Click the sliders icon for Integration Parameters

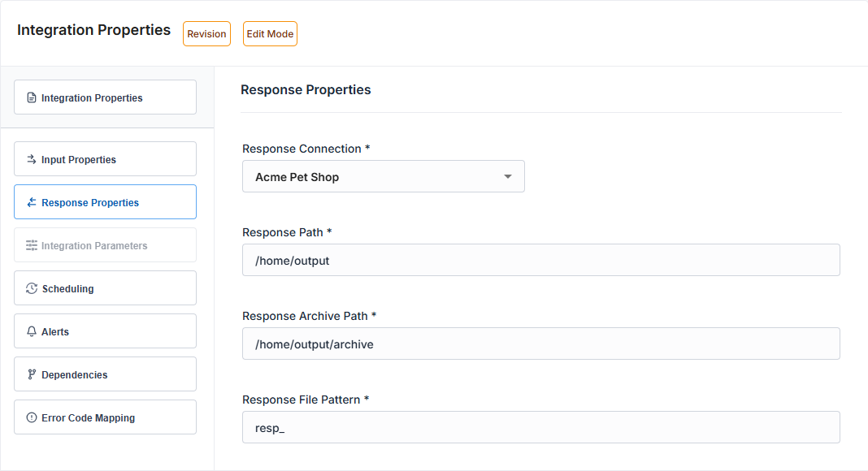click(32, 246)
